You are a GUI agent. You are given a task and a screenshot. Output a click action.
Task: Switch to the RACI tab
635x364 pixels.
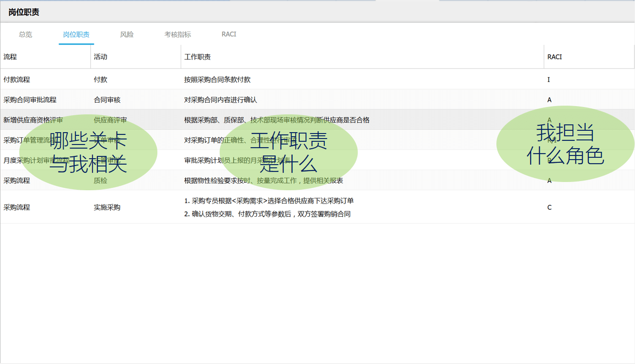[229, 34]
